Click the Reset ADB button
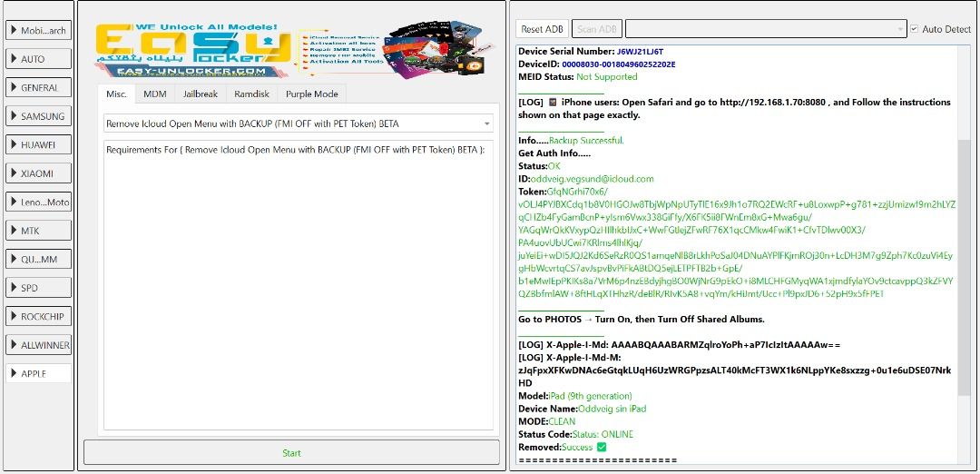The width and height of the screenshot is (980, 474). tap(542, 29)
